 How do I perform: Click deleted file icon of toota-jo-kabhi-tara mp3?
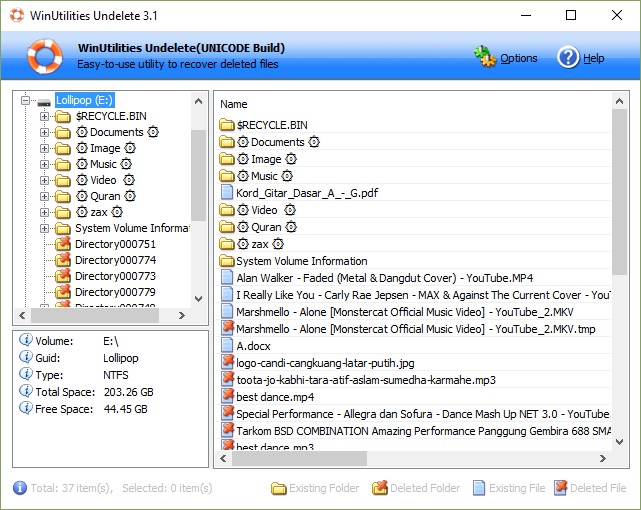click(227, 379)
